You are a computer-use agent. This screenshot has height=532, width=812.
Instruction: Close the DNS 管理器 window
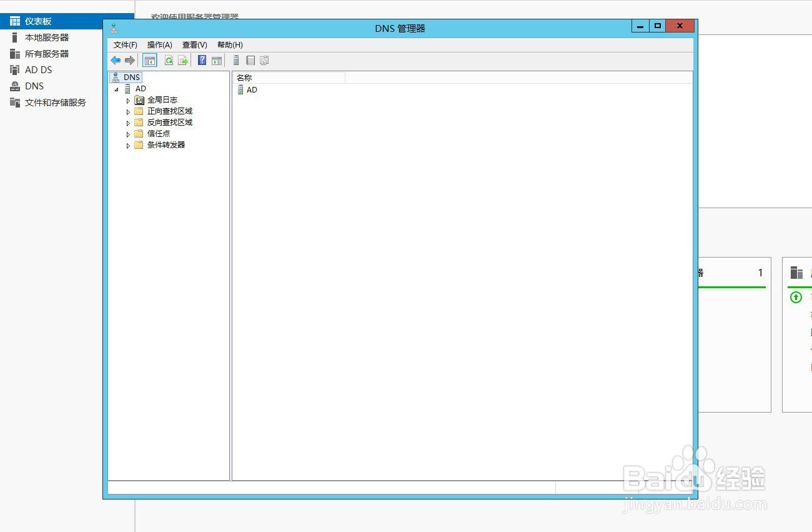pos(680,26)
